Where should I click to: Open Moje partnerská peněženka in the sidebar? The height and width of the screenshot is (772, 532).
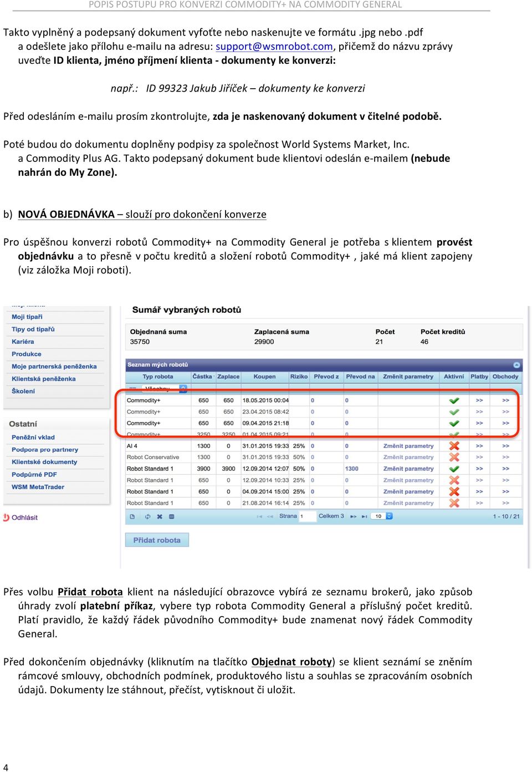(x=54, y=367)
